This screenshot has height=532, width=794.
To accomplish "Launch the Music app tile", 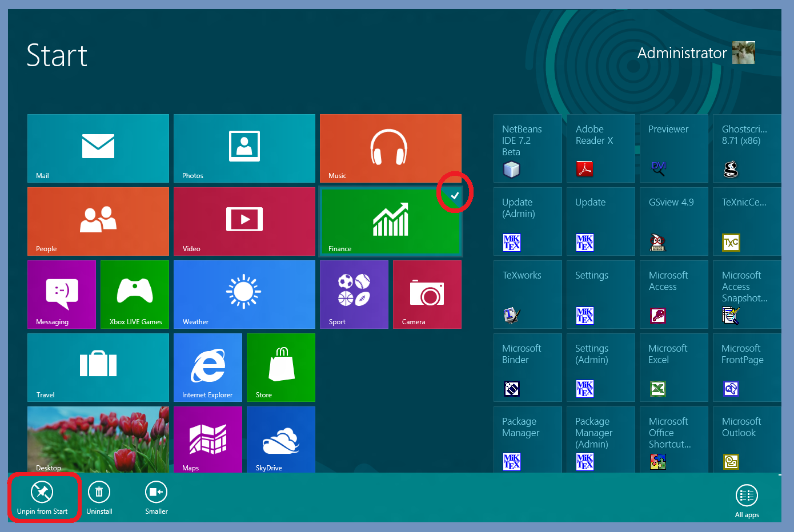I will click(x=390, y=148).
